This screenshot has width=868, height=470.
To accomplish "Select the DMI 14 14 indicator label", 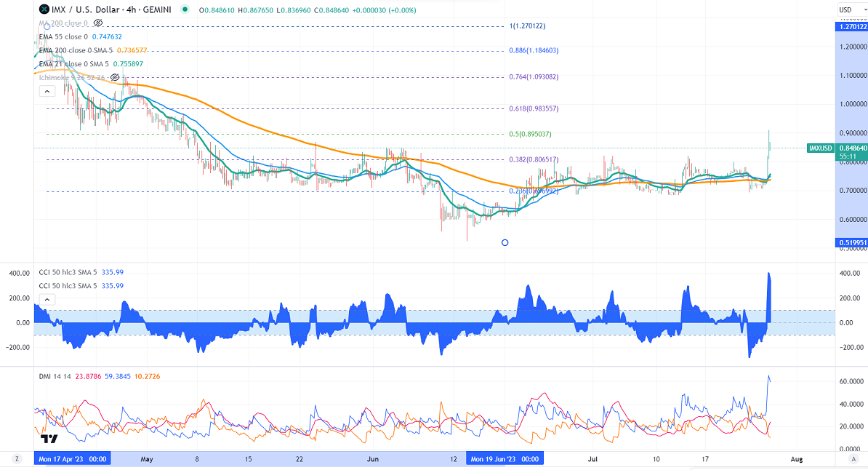I will click(54, 376).
